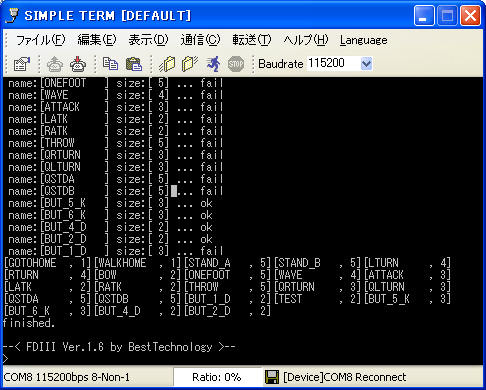Click the running man script icon
Image resolution: width=486 pixels, height=390 pixels.
point(213,63)
